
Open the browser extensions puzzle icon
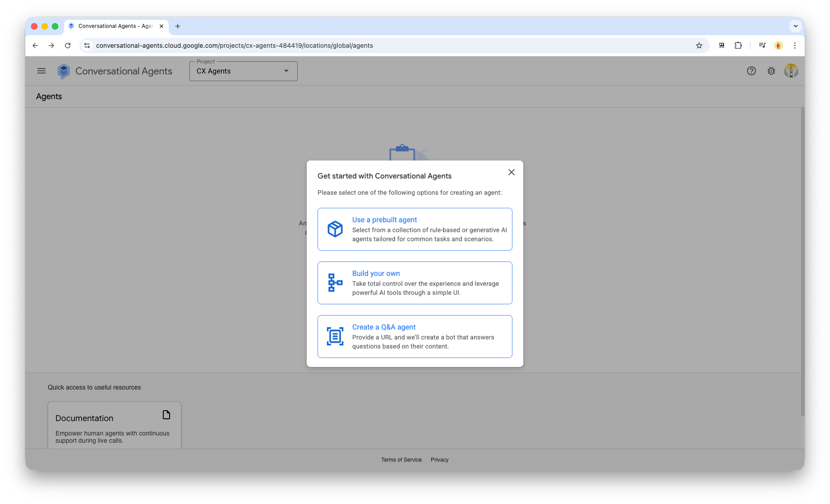738,46
